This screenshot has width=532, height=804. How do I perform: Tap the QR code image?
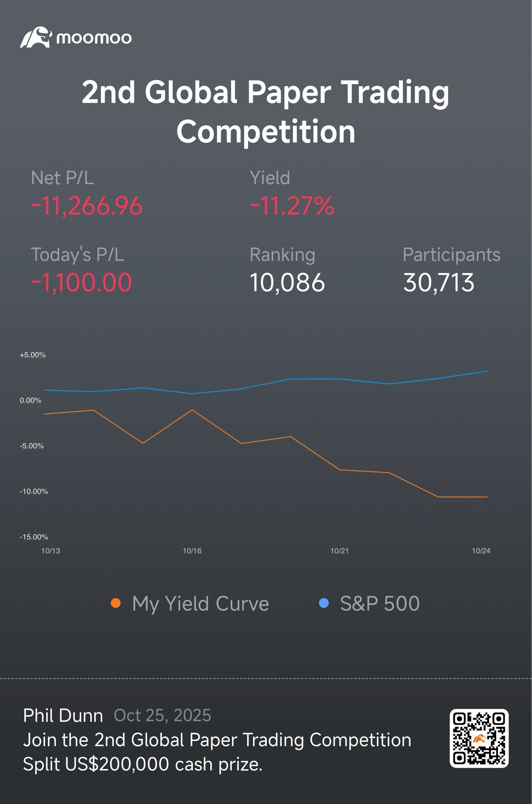(479, 738)
